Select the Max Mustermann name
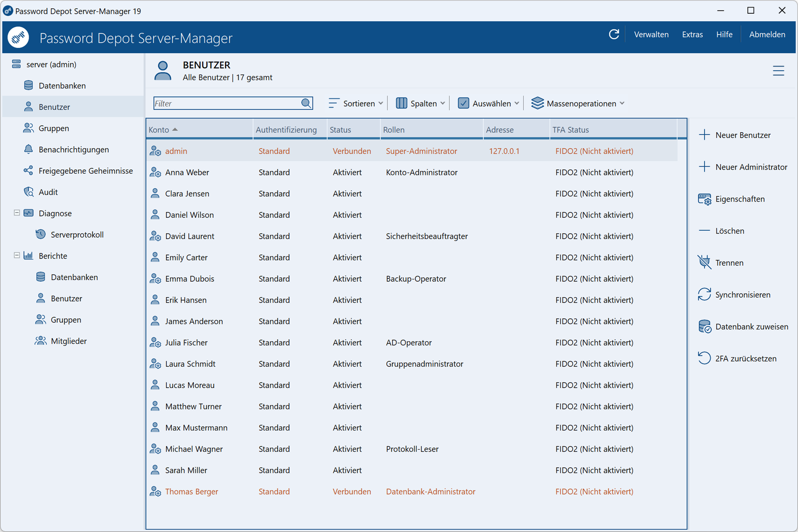This screenshot has height=532, width=798. (196, 428)
